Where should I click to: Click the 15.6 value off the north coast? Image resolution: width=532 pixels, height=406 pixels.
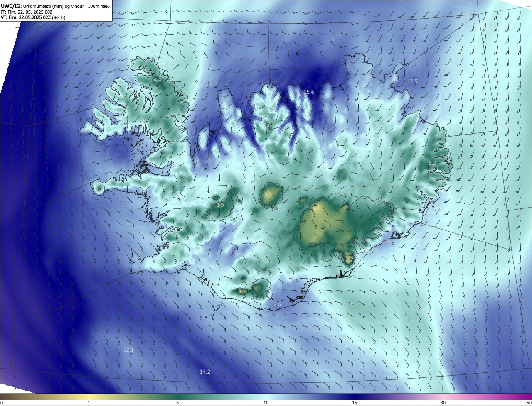pyautogui.click(x=309, y=92)
